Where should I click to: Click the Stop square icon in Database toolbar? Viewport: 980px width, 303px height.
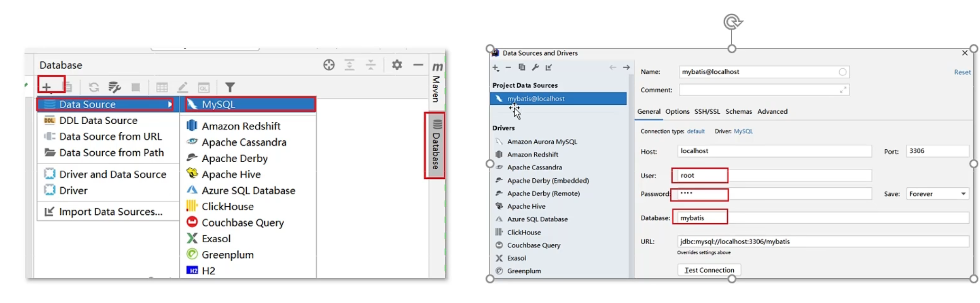coord(135,87)
